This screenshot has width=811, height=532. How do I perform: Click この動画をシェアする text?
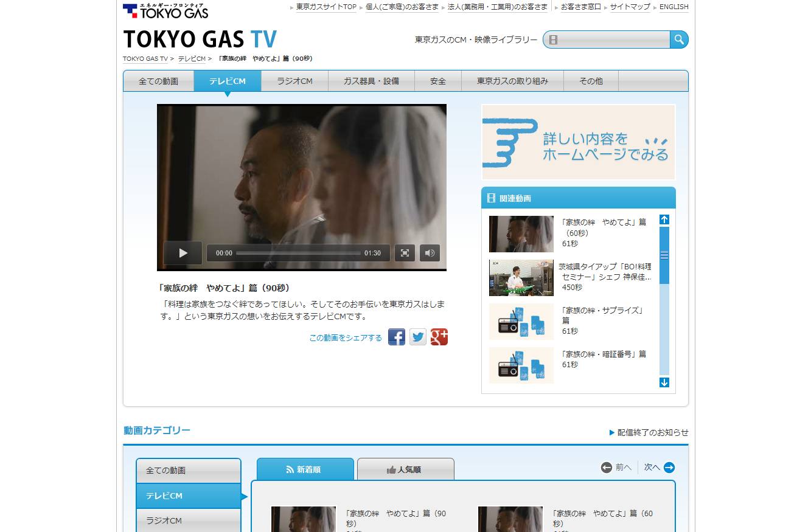coord(346,337)
